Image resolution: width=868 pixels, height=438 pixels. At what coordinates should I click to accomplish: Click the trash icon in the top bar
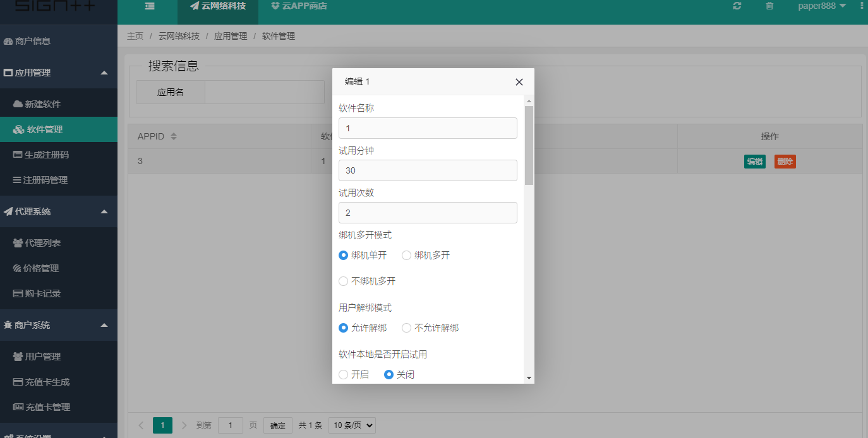[x=769, y=6]
